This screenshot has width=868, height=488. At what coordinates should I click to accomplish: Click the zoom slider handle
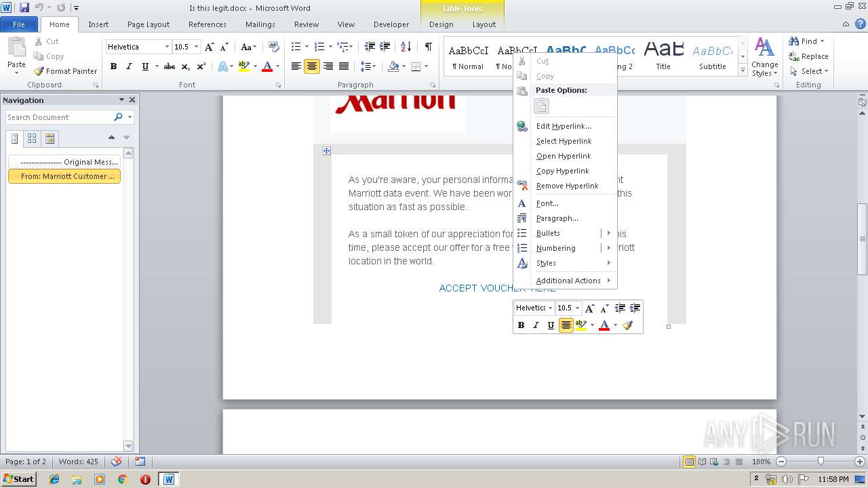click(821, 462)
